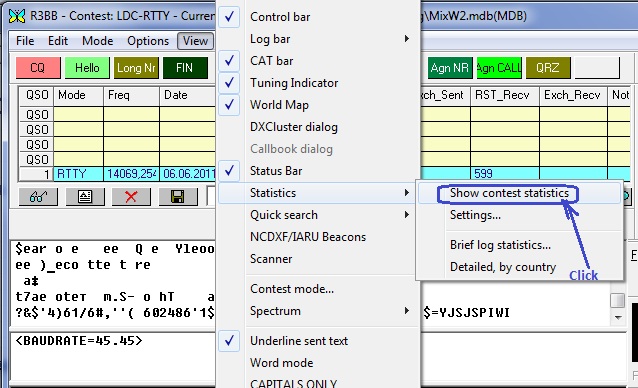Save QSO with the floppy disk icon
Screen dimensions: 638x388
pyautogui.click(x=178, y=197)
